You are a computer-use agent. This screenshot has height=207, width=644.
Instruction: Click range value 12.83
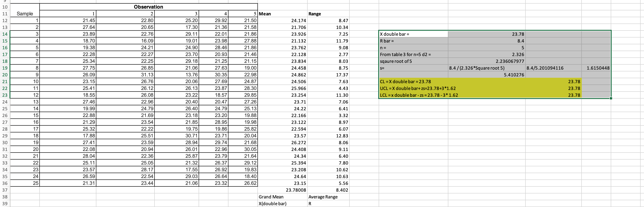(x=328, y=136)
